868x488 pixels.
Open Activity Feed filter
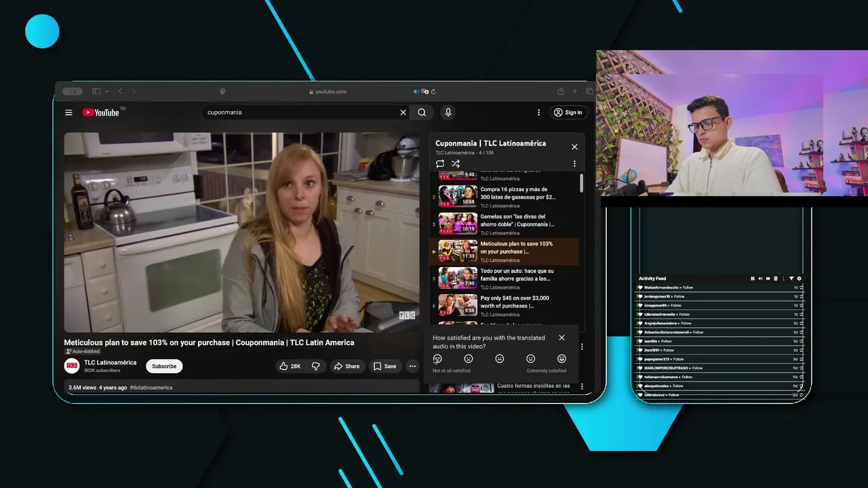point(791,279)
